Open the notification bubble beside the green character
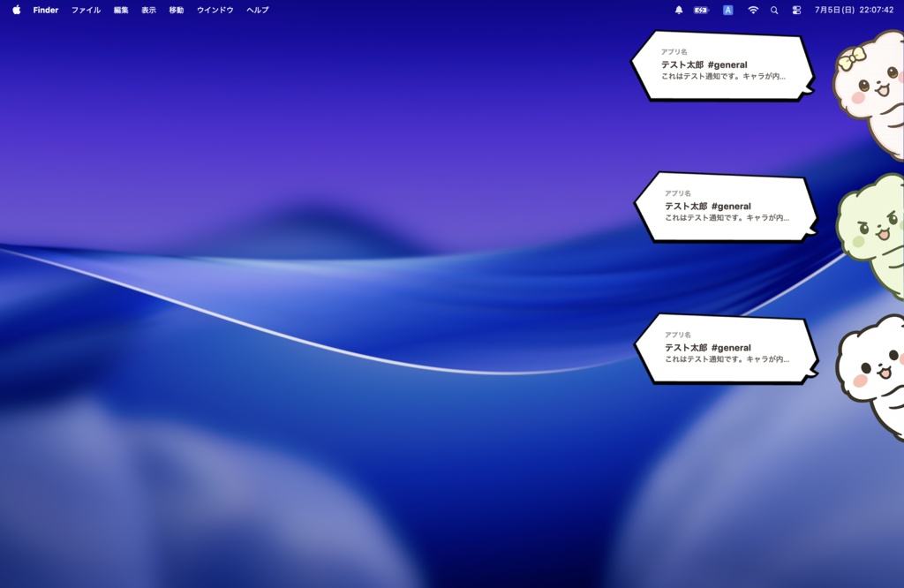 tap(727, 207)
